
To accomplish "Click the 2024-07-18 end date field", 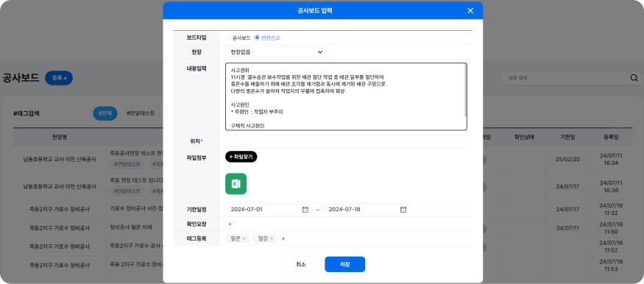I will pyautogui.click(x=367, y=209).
